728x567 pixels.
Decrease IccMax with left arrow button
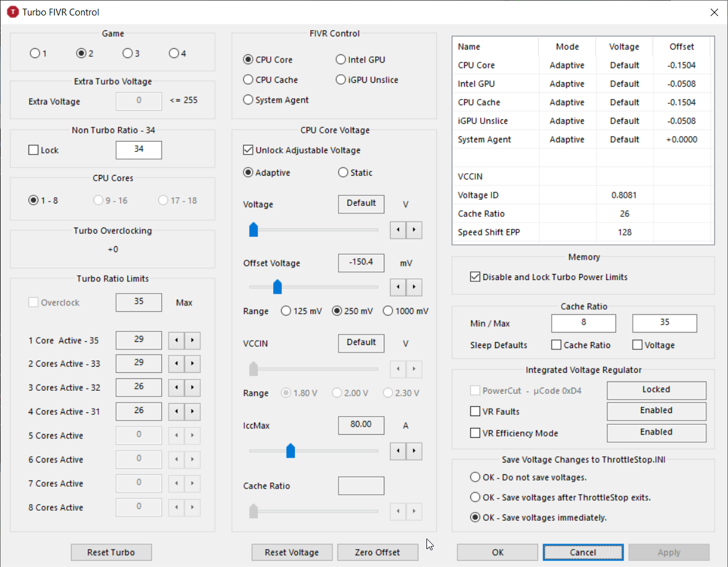coord(398,451)
